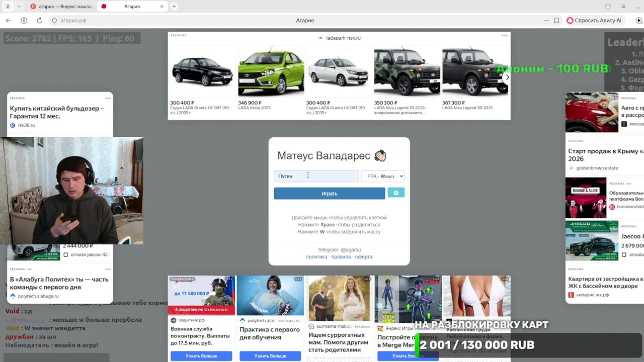Click the streamer webcam overlay

pyautogui.click(x=71, y=191)
